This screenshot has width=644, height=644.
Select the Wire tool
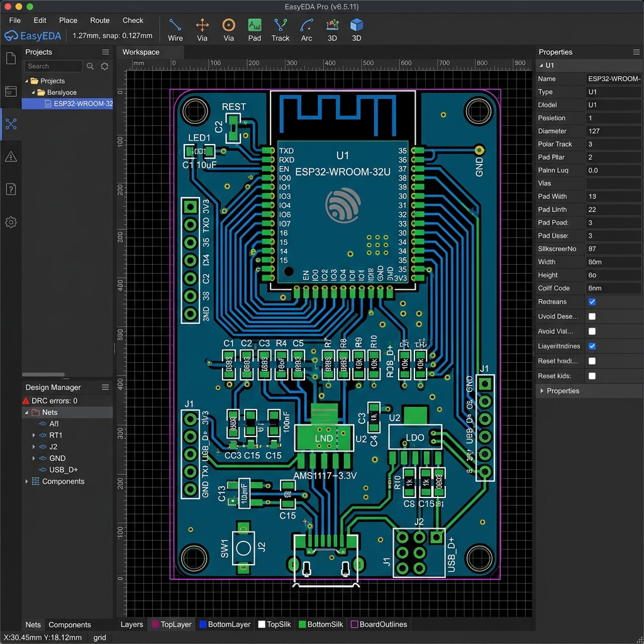(175, 28)
